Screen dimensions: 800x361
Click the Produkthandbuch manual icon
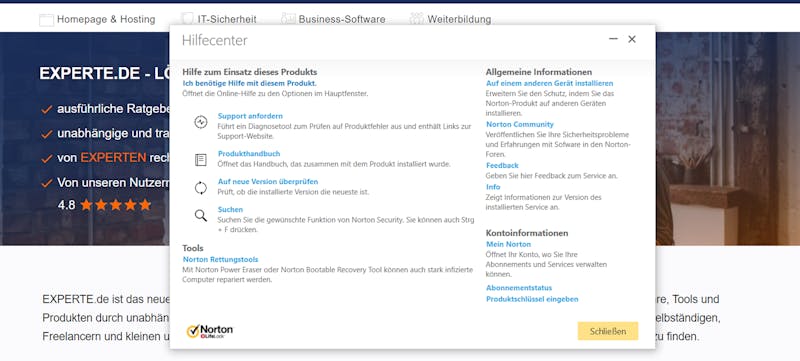[x=201, y=160]
